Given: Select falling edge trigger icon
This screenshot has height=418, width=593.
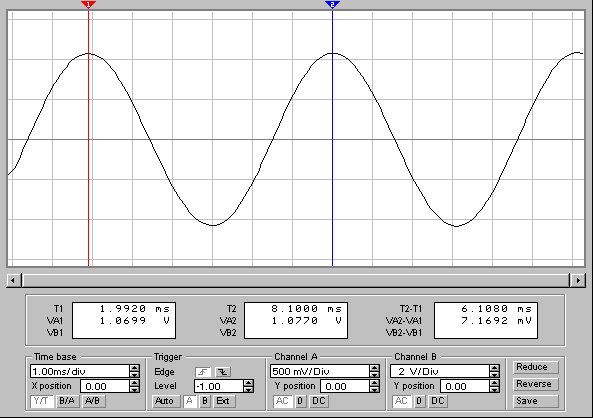Looking at the screenshot, I should click(x=223, y=372).
